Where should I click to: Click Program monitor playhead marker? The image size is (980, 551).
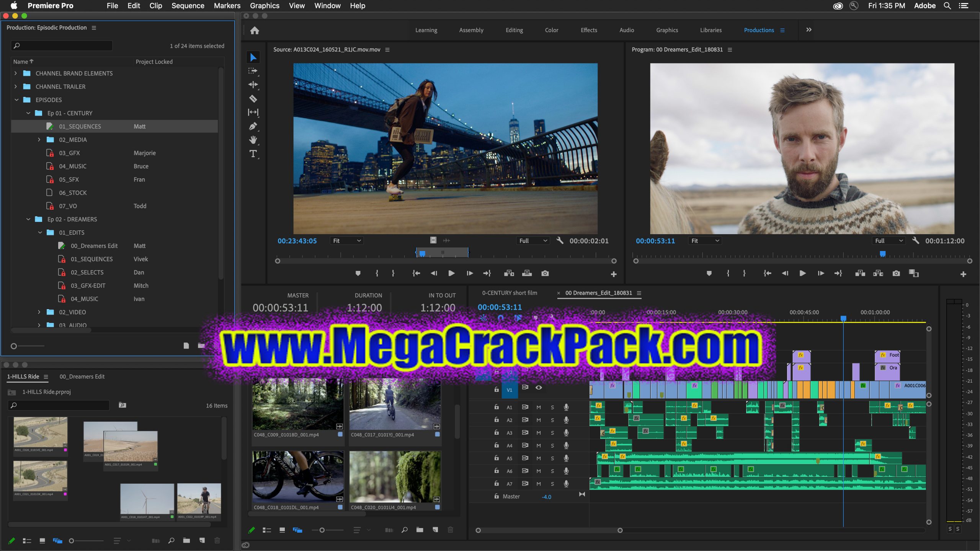pyautogui.click(x=882, y=254)
